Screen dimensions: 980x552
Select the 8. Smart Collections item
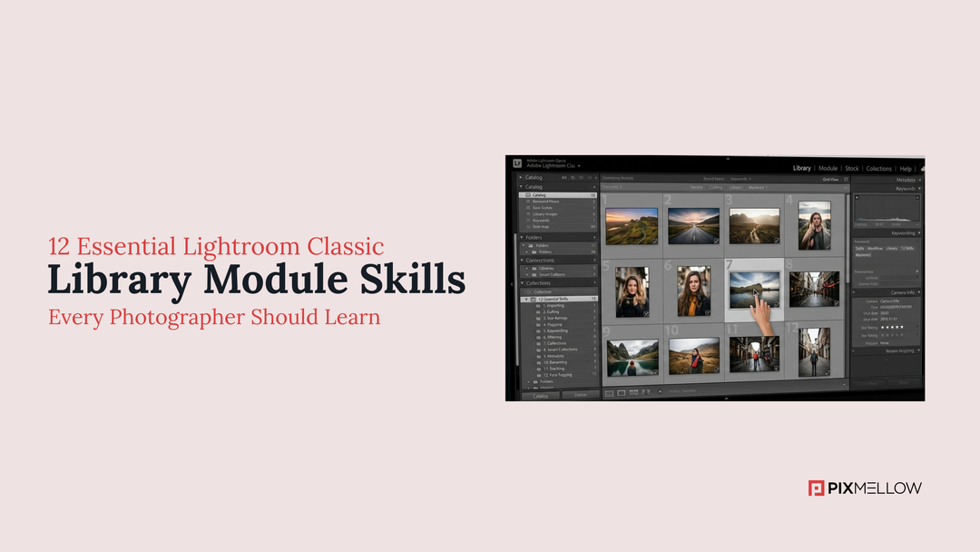[559, 350]
